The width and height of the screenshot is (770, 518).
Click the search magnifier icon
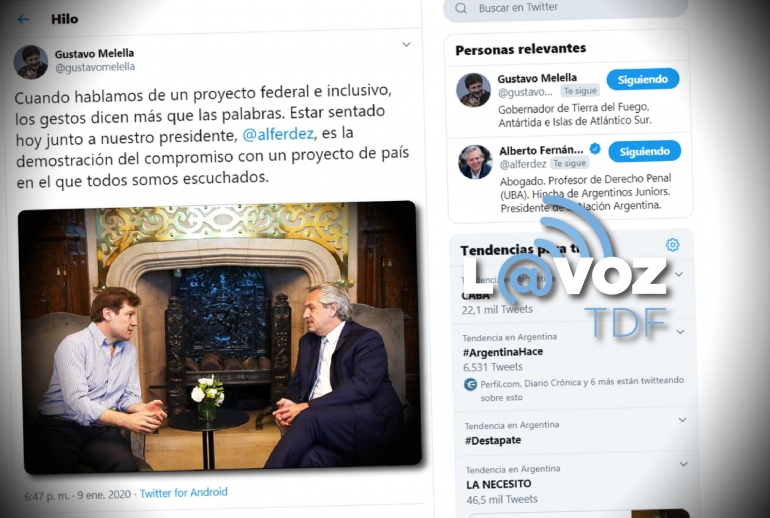461,8
